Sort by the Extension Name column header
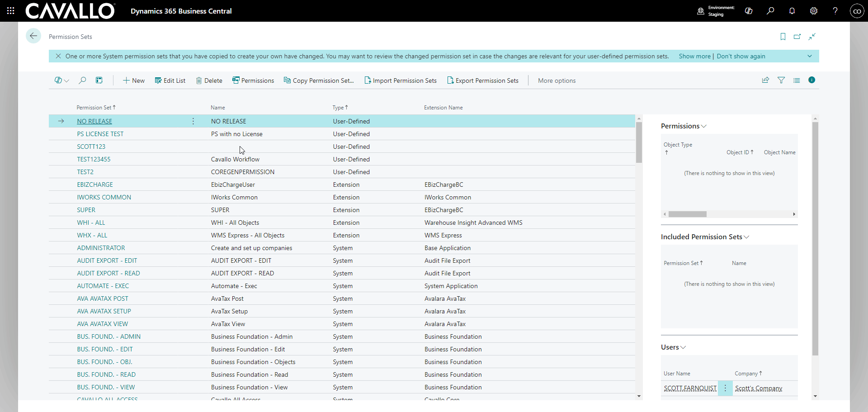 click(443, 108)
